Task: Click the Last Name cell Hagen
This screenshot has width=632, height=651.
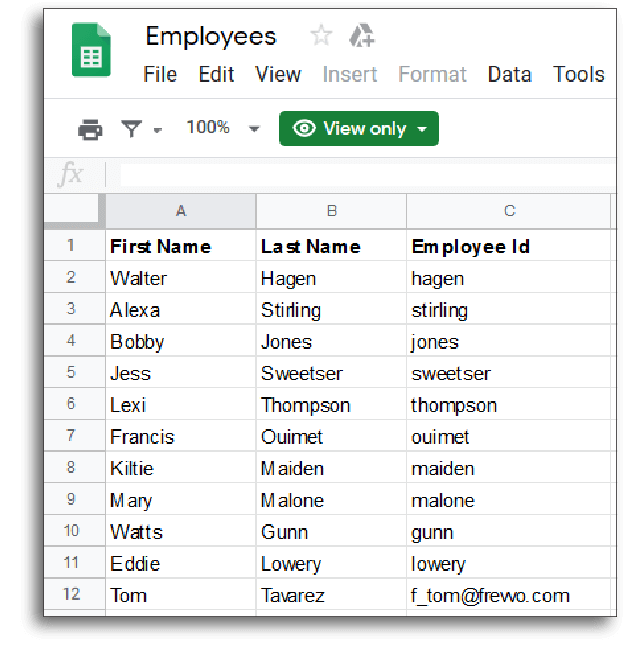Action: click(x=331, y=277)
